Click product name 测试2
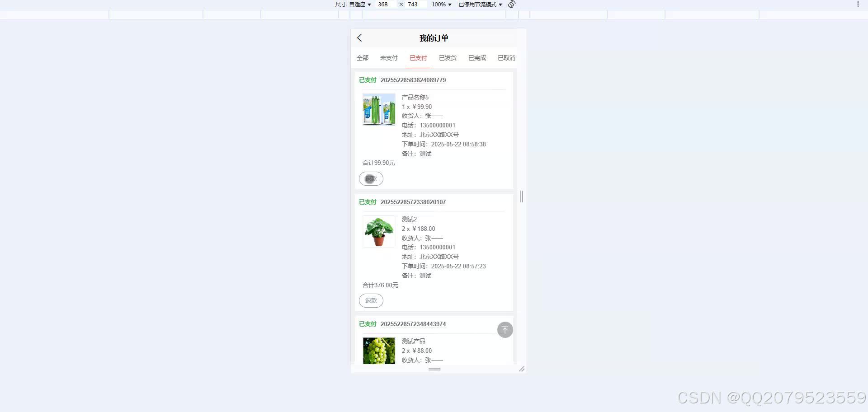Viewport: 868px width, 412px height. (x=409, y=219)
